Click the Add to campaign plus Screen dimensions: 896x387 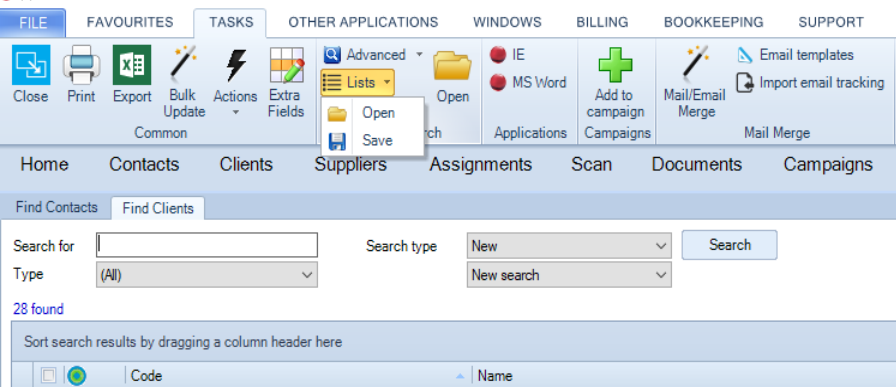(x=615, y=65)
